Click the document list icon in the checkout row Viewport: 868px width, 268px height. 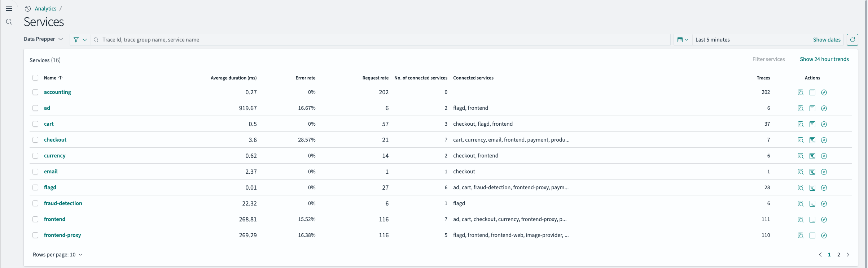pos(812,140)
